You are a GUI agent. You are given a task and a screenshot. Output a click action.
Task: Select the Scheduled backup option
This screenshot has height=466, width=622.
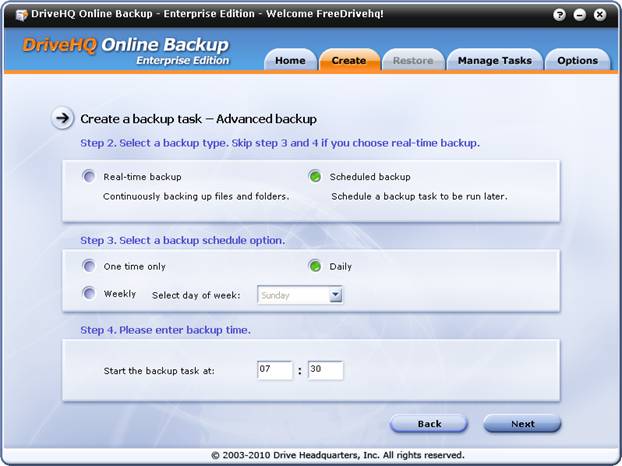(x=316, y=177)
